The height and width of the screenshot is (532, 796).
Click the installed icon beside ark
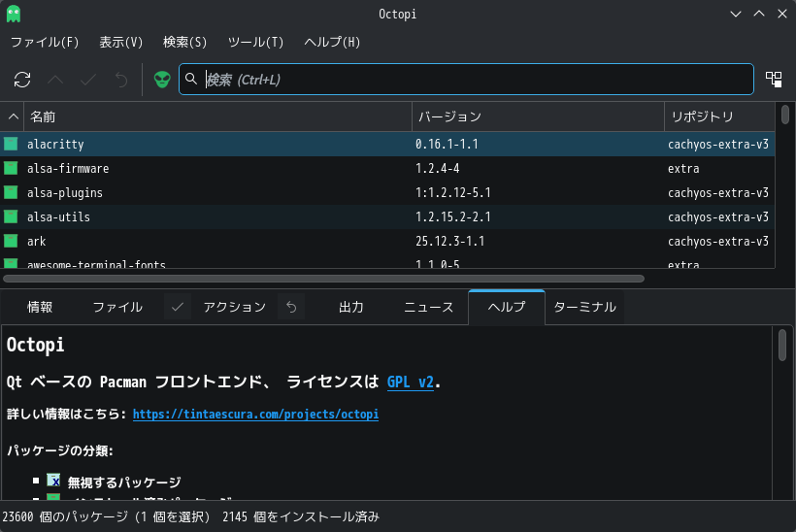(x=11, y=241)
